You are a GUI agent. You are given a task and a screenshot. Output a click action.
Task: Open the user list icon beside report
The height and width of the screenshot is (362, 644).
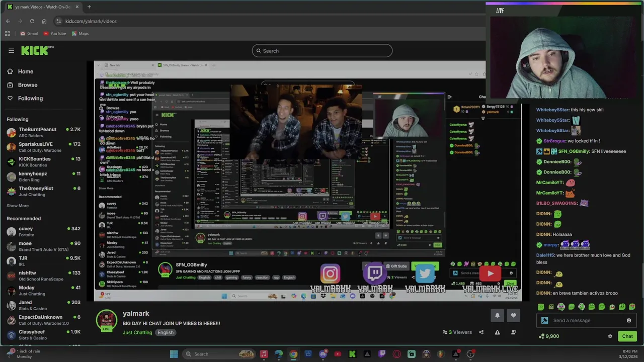[513, 332]
